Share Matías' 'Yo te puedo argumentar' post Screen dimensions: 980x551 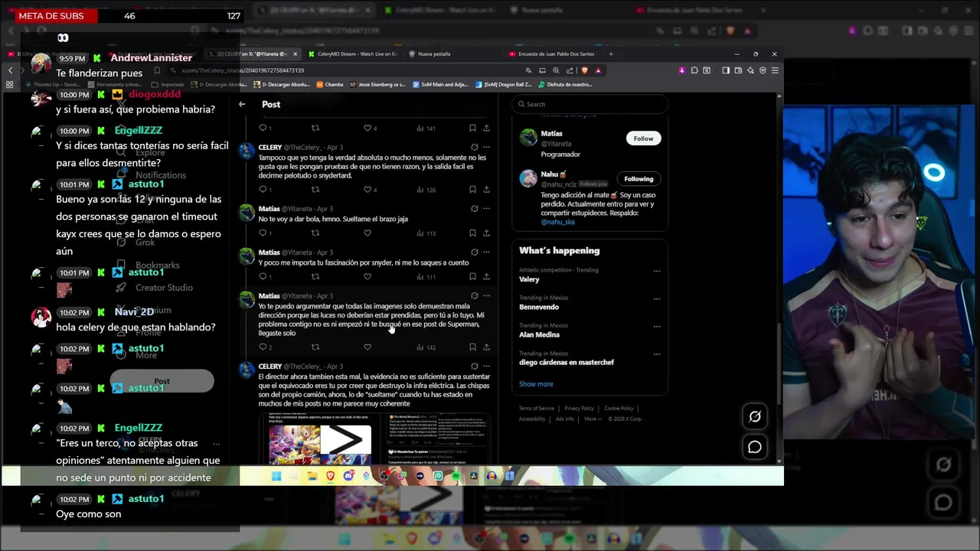point(486,347)
